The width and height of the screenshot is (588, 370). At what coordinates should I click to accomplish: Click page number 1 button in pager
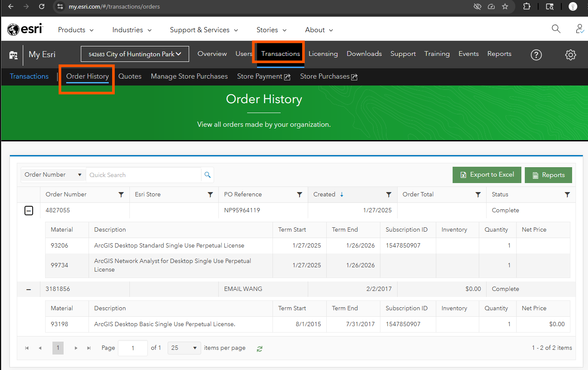(x=58, y=348)
